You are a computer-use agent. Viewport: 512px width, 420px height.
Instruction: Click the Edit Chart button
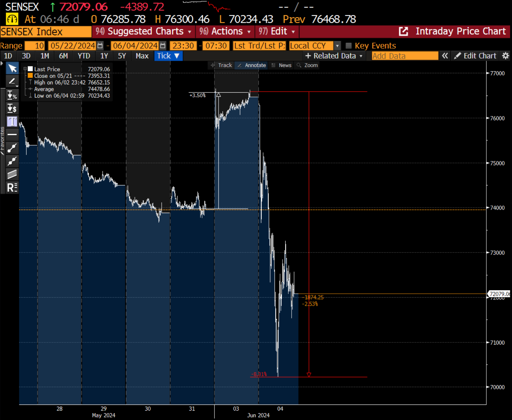coord(475,56)
